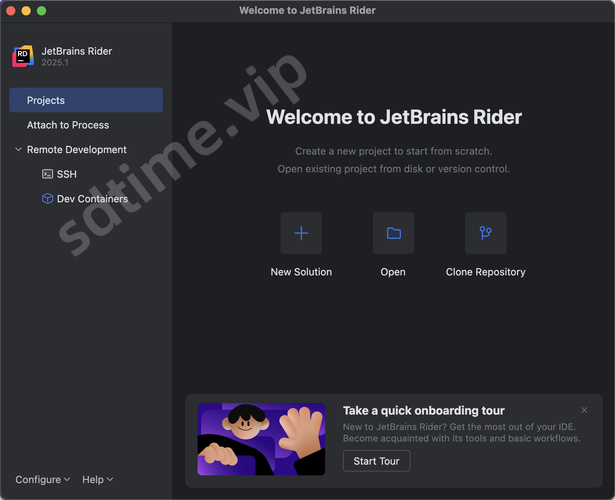
Task: Open the Help dropdown menu
Action: [x=97, y=480]
